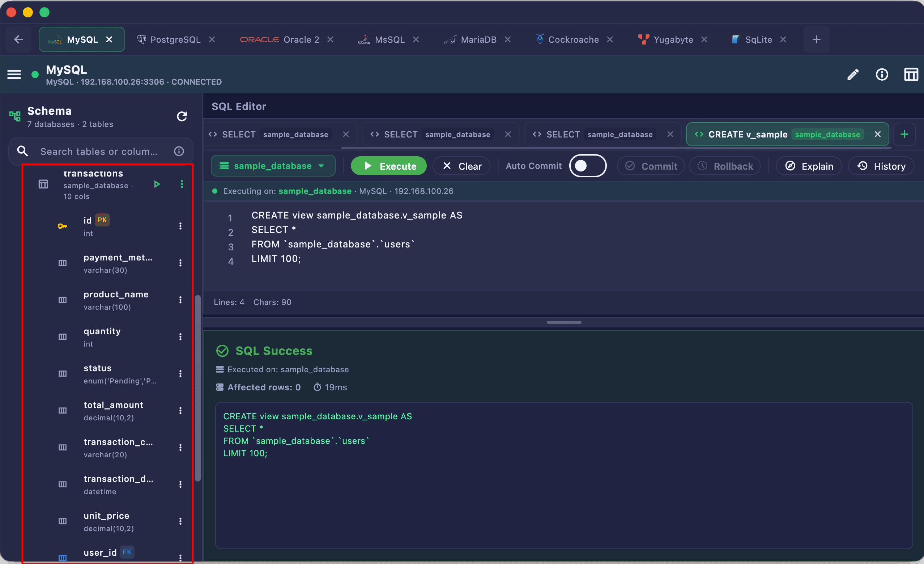Click the "Affected rows: 0" text
The height and width of the screenshot is (564, 924).
pyautogui.click(x=264, y=387)
